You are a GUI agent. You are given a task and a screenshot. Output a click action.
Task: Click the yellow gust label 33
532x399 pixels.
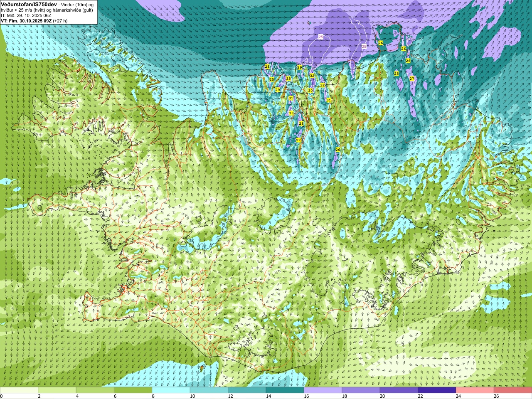291,113
